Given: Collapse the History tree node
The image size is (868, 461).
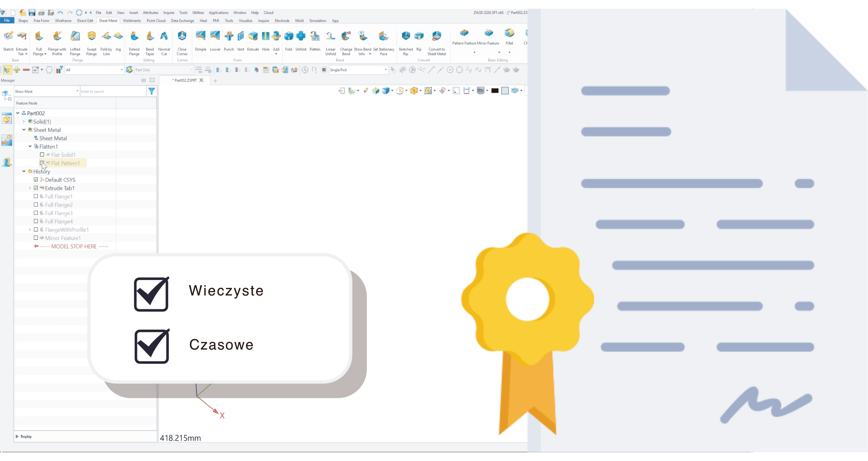Looking at the screenshot, I should [x=24, y=171].
